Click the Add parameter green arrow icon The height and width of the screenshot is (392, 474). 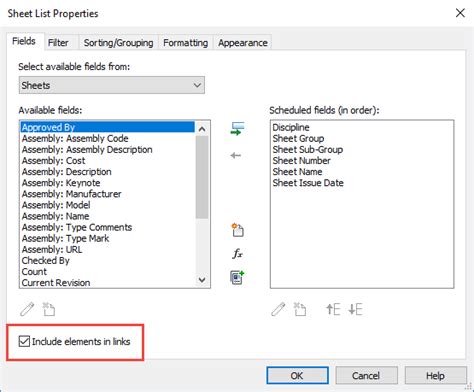coord(237,129)
